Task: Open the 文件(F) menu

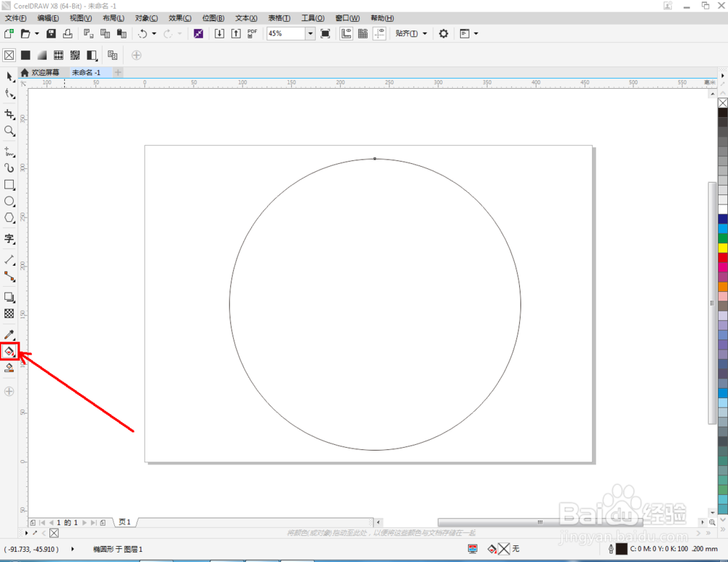Action: pyautogui.click(x=15, y=18)
